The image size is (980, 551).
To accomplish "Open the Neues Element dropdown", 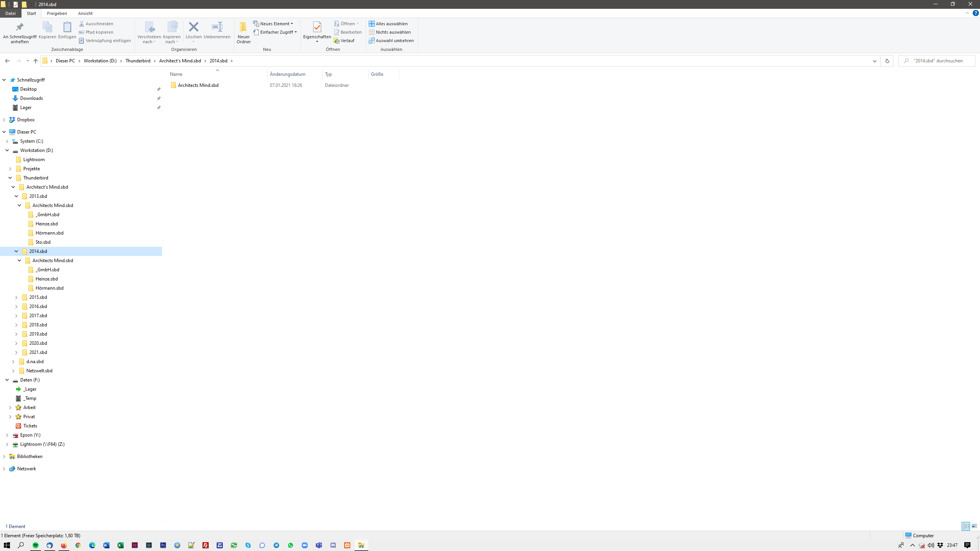I will 273,24.
